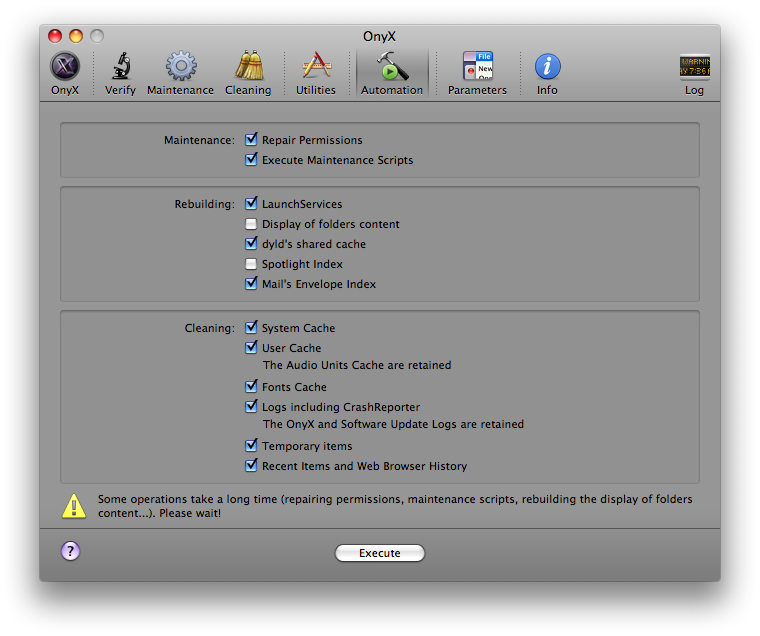This screenshot has width=760, height=636.
Task: Click the yellow warning triangle icon
Action: pyautogui.click(x=74, y=506)
